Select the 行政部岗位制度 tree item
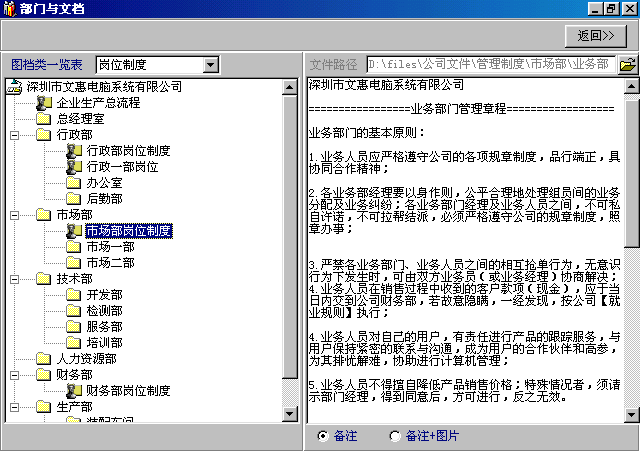This screenshot has width=640, height=452. [128, 151]
